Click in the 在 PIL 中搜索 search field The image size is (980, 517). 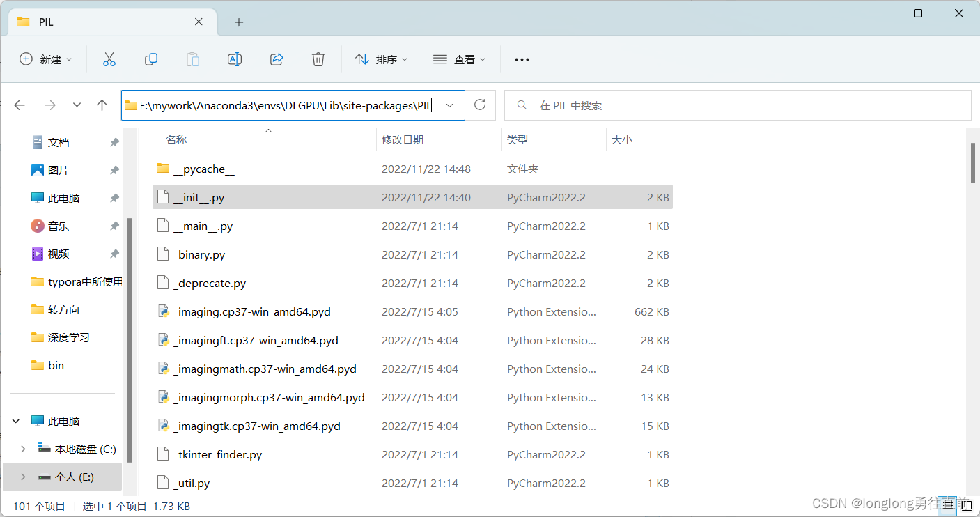point(738,105)
